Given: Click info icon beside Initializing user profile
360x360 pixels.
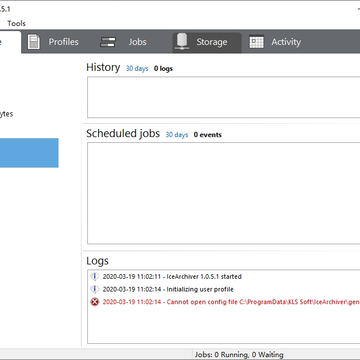Looking at the screenshot, I should point(95,289).
